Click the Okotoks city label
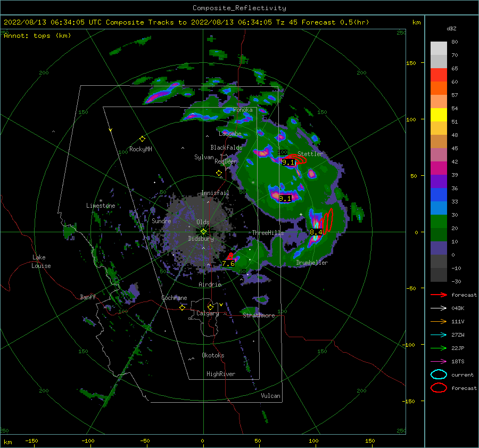The height and width of the screenshot is (448, 479). click(213, 355)
